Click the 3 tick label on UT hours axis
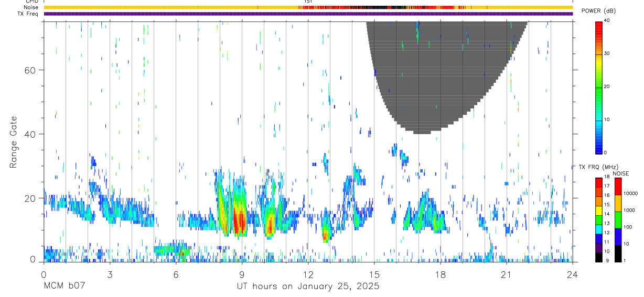This screenshot has width=644, height=297. (x=110, y=274)
